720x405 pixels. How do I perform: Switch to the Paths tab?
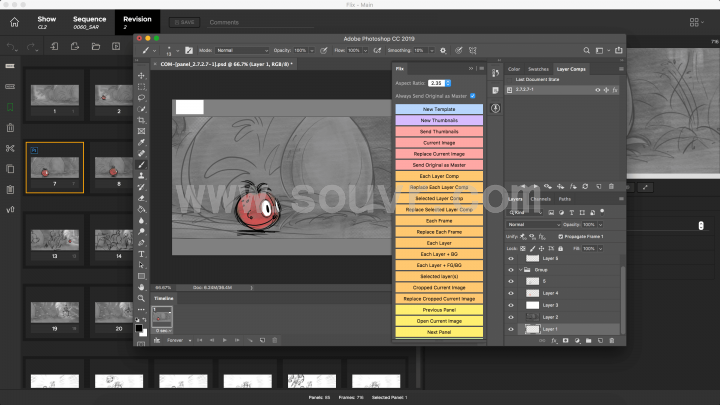(x=564, y=199)
